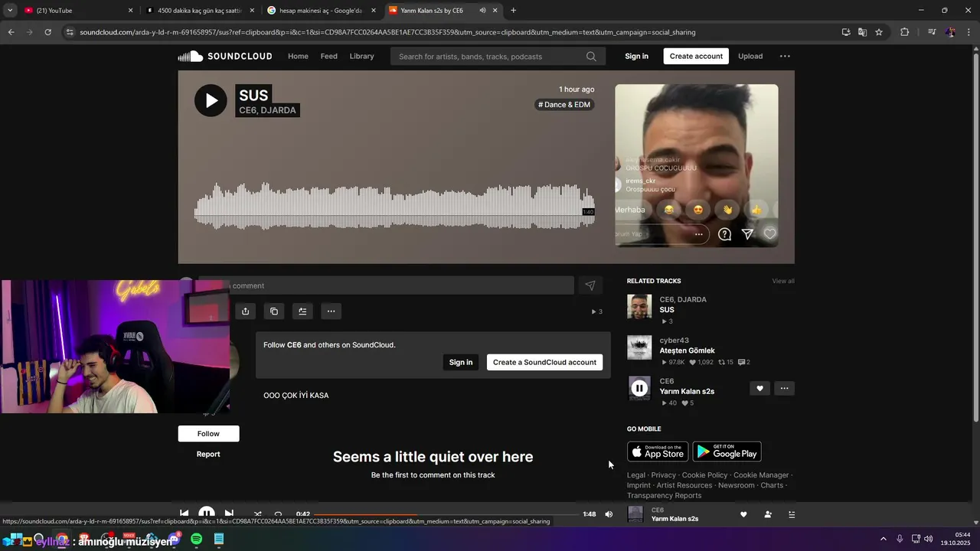
Task: Like the now-playing track in player bar
Action: [743, 514]
